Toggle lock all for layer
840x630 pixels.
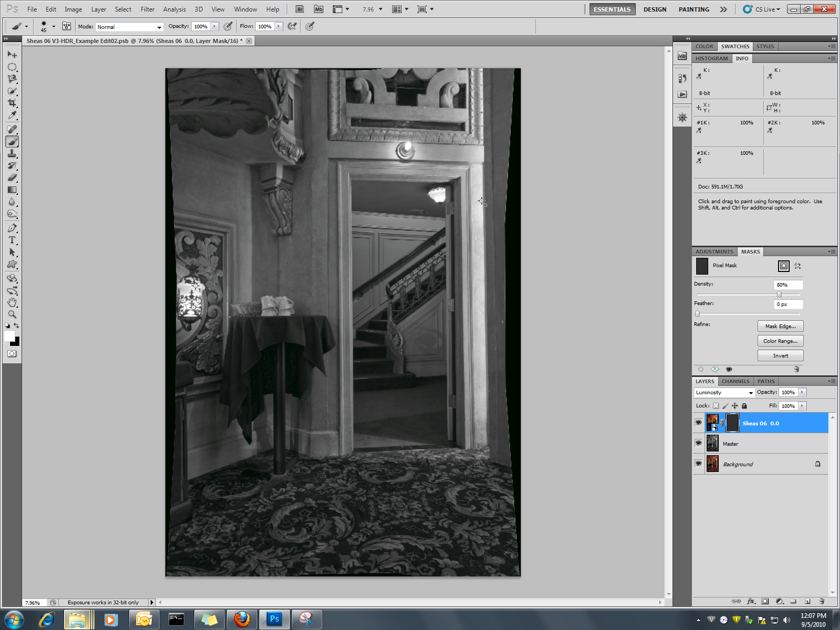tap(744, 406)
